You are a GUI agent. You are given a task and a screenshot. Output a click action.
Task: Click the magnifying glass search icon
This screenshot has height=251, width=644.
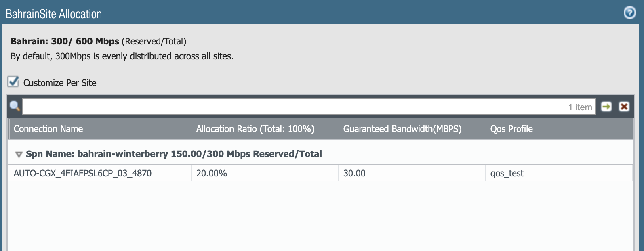(x=15, y=107)
